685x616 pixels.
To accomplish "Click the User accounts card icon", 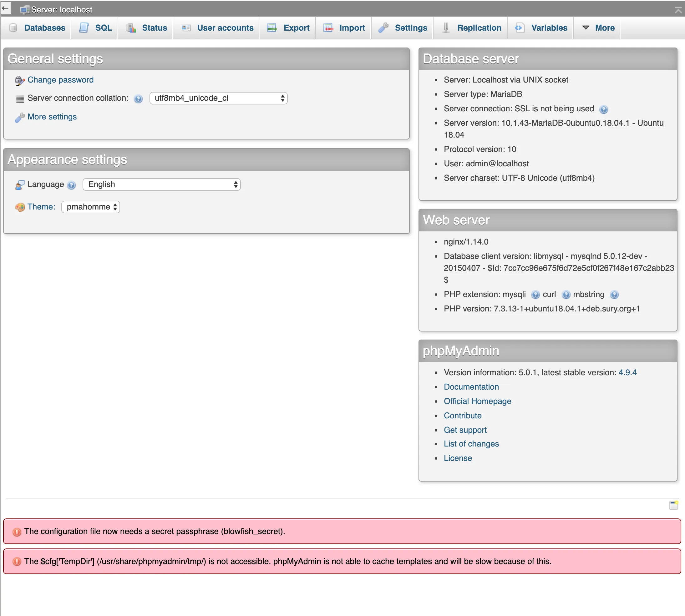I will coord(186,28).
